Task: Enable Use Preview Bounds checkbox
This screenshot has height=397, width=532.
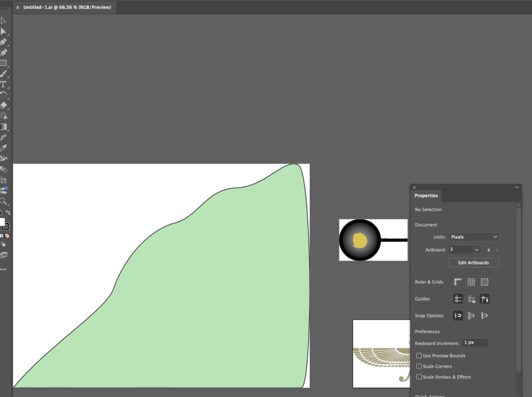Action: 419,355
